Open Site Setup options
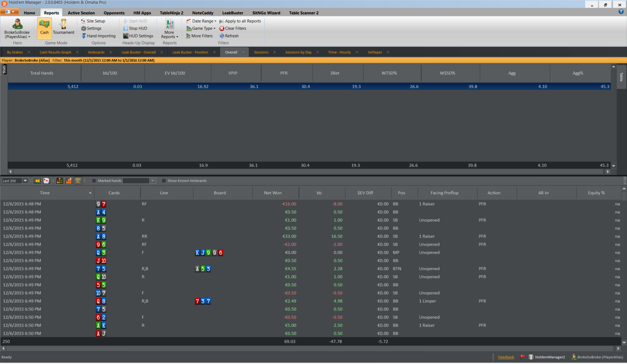627x364 pixels. pyautogui.click(x=93, y=21)
